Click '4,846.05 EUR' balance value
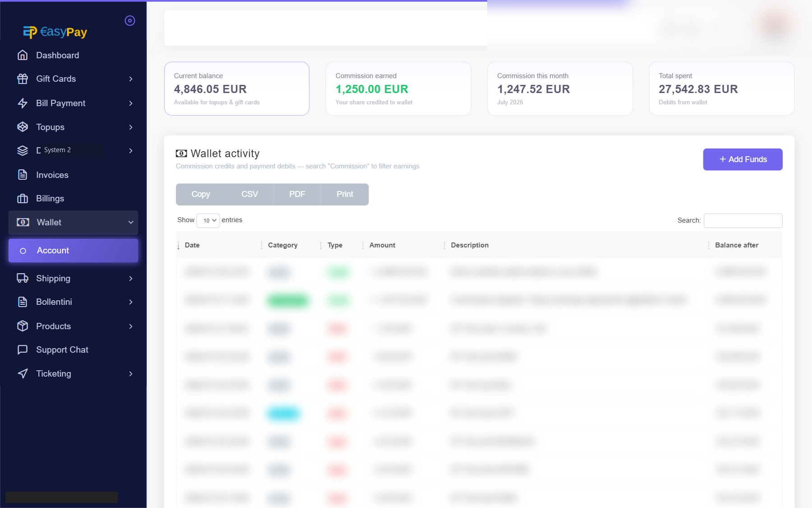The height and width of the screenshot is (508, 812). tap(210, 89)
